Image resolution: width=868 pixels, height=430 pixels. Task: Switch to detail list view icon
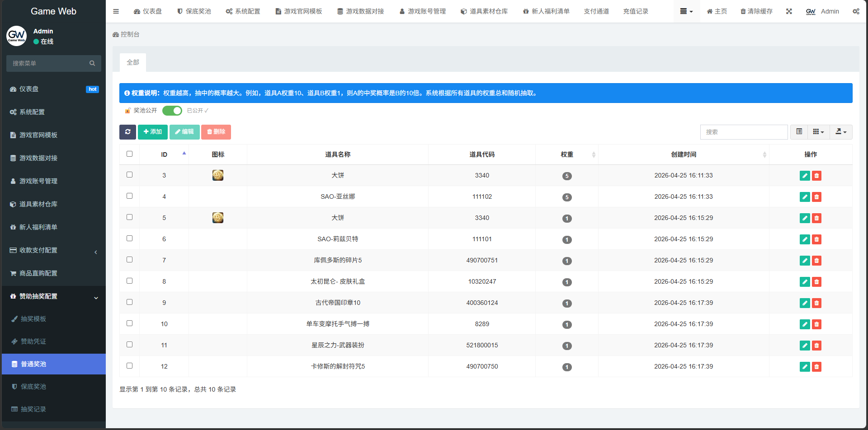tap(799, 132)
